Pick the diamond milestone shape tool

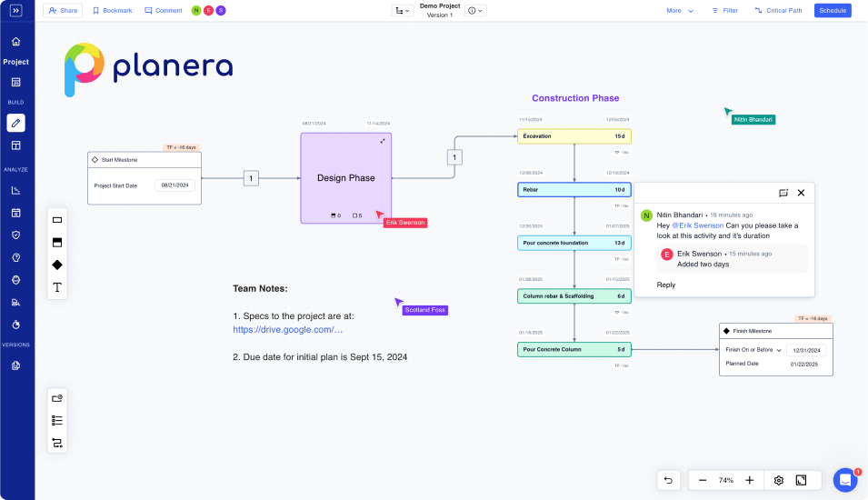(57, 265)
